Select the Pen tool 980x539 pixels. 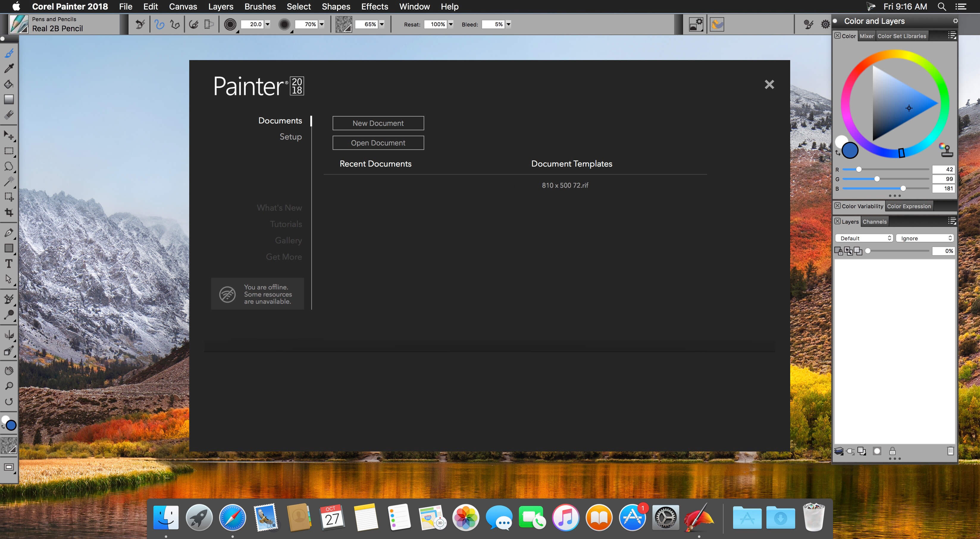point(9,233)
